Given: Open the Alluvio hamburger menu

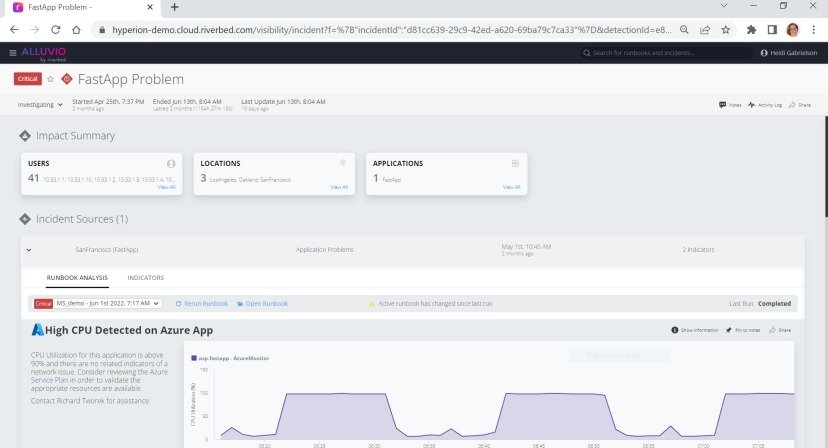Looking at the screenshot, I should coord(12,52).
